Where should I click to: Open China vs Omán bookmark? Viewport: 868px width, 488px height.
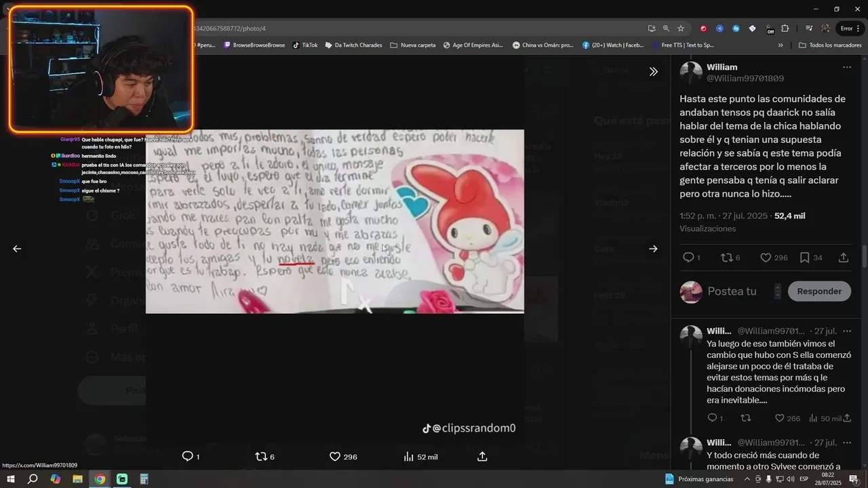point(543,45)
